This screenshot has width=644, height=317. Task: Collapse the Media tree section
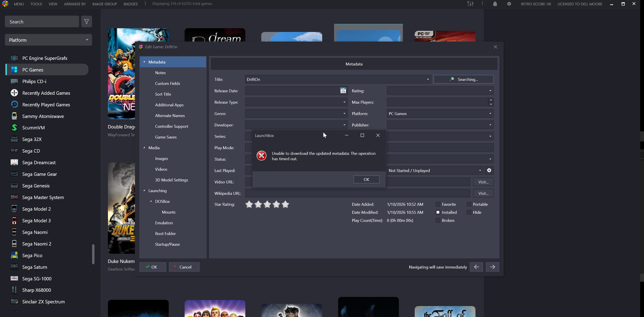144,148
